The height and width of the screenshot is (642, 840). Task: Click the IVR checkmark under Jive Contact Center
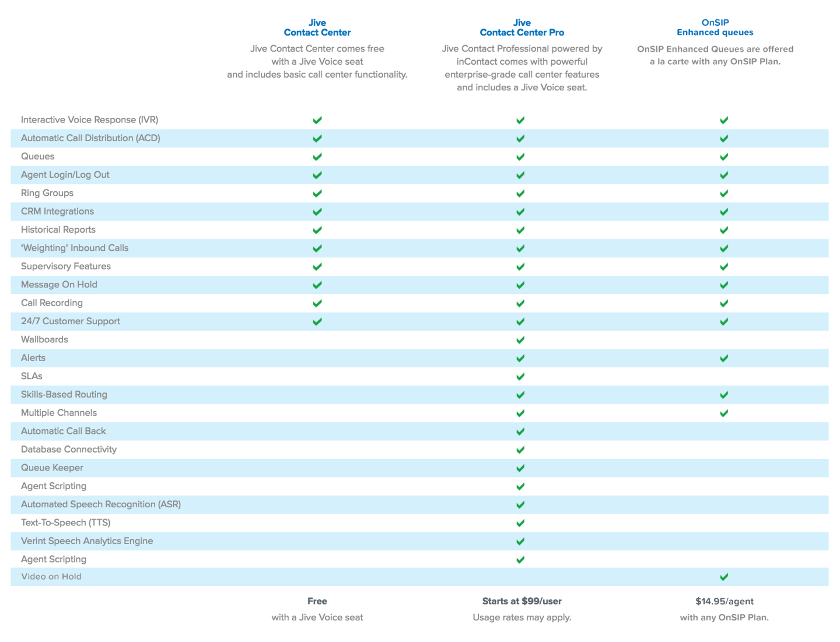(317, 120)
